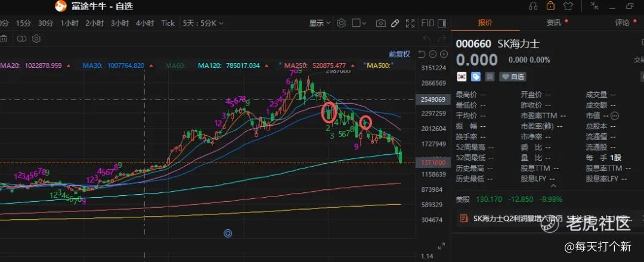Click the SK海力士 stock name

click(518, 43)
